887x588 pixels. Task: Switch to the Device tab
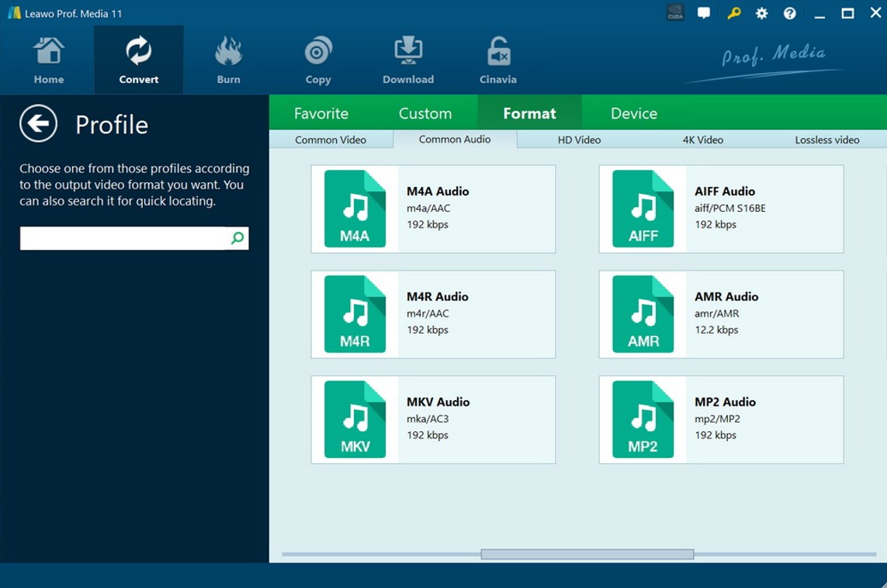634,113
